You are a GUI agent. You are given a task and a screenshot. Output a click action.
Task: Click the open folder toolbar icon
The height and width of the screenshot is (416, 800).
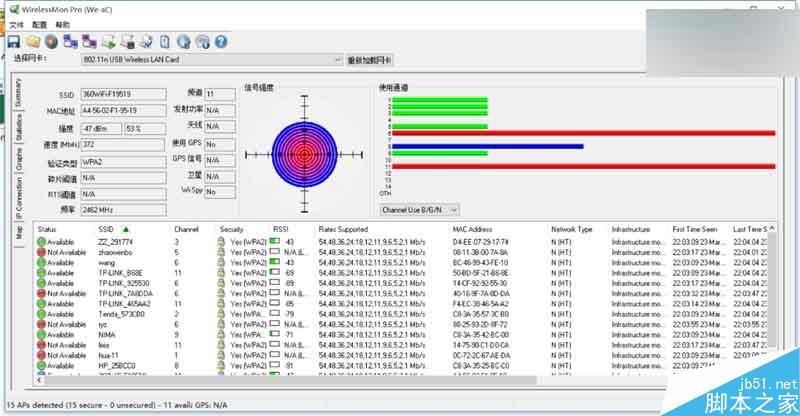coord(33,41)
